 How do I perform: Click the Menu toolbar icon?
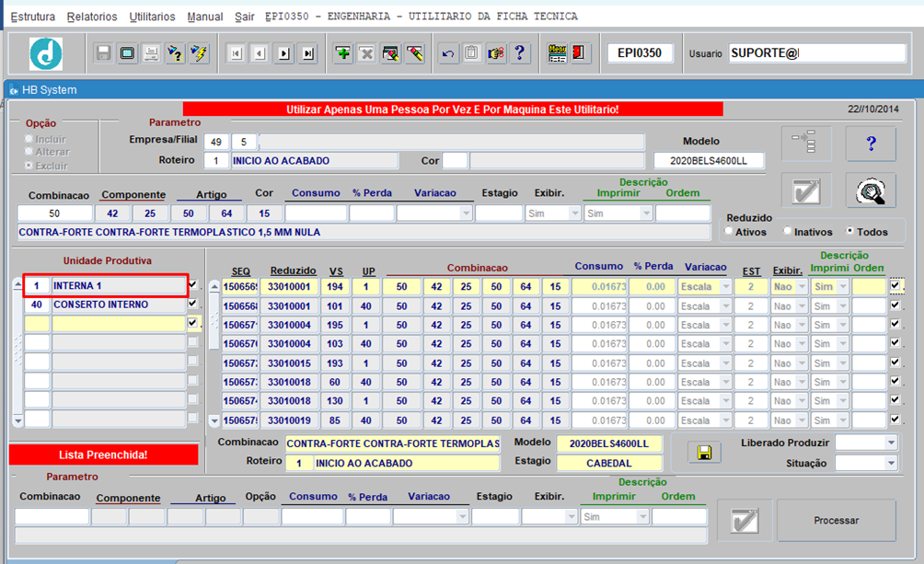pyautogui.click(x=557, y=53)
